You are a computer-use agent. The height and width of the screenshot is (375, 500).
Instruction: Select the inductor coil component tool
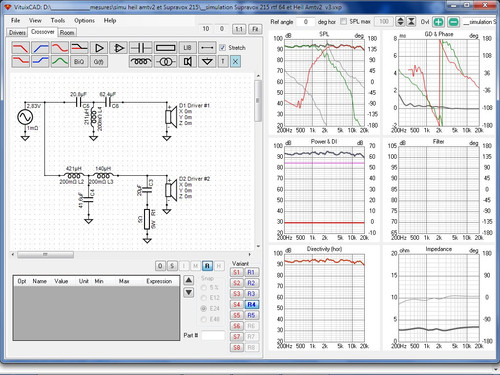coord(141,61)
